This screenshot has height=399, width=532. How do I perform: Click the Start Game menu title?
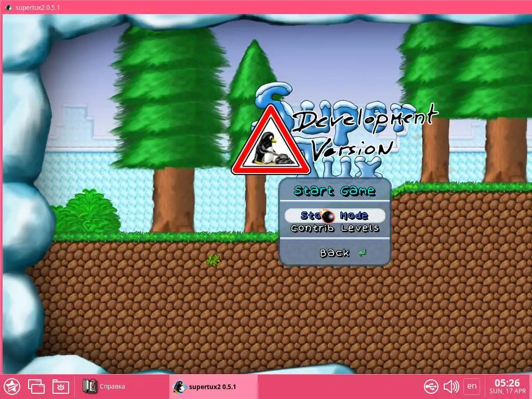[335, 191]
